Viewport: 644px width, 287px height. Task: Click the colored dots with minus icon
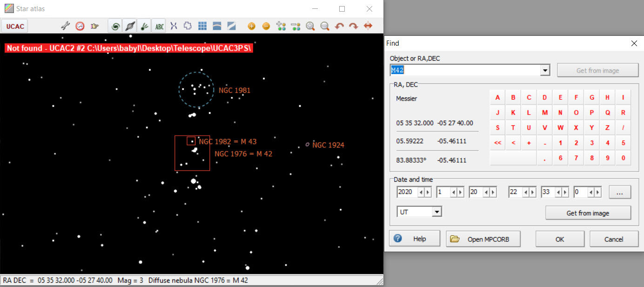(295, 26)
